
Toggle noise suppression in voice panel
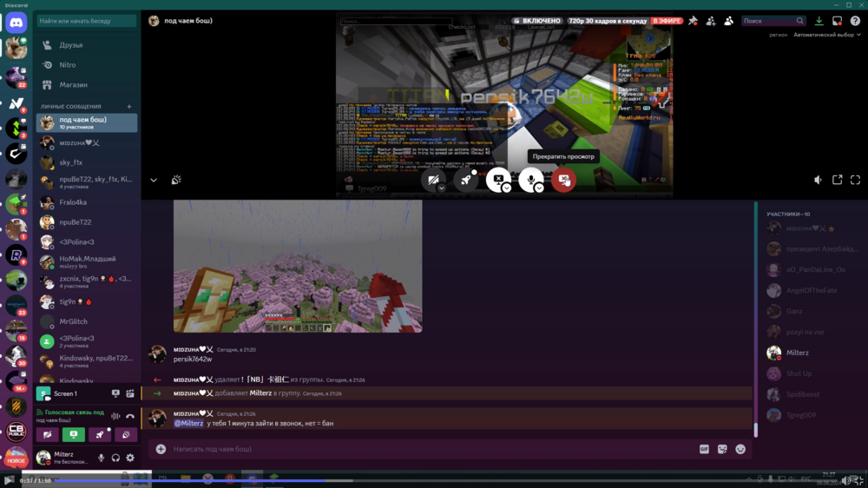[x=115, y=416]
